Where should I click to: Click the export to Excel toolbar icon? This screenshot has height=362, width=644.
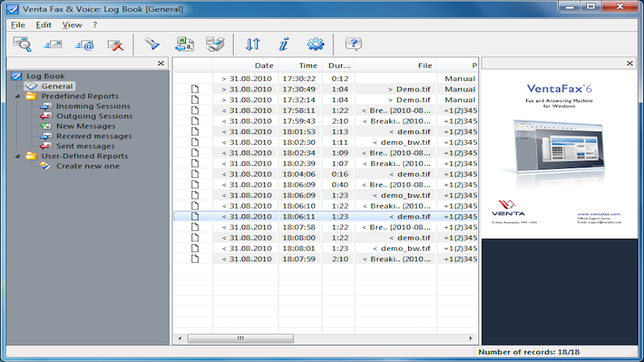pos(184,44)
